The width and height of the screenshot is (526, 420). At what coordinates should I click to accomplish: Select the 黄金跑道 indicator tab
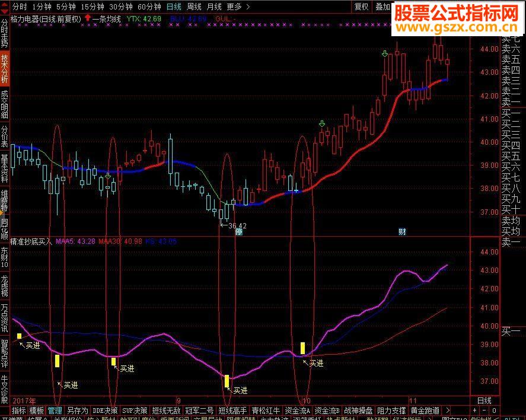(x=425, y=411)
